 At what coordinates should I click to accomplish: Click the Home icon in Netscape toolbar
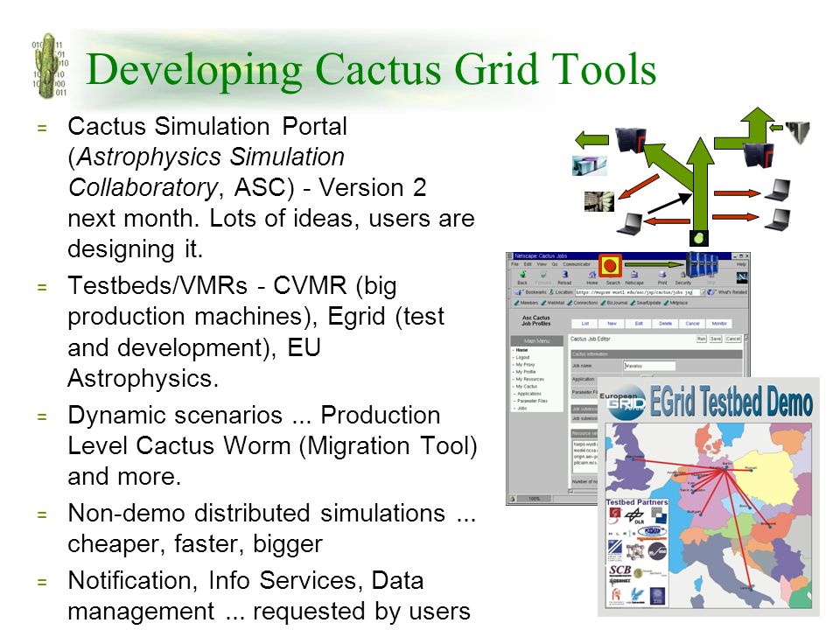pyautogui.click(x=592, y=277)
